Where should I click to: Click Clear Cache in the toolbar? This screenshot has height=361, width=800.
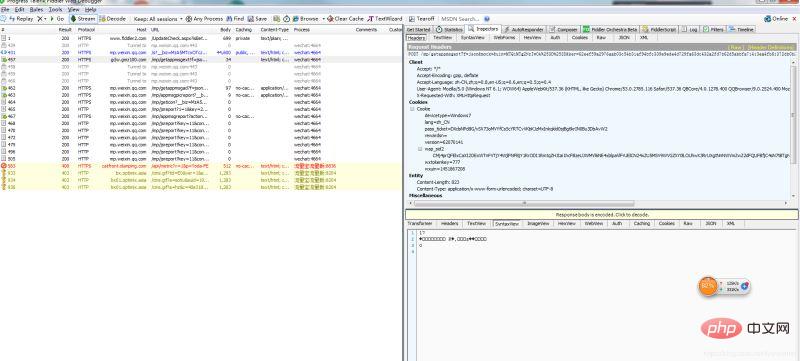tap(345, 19)
